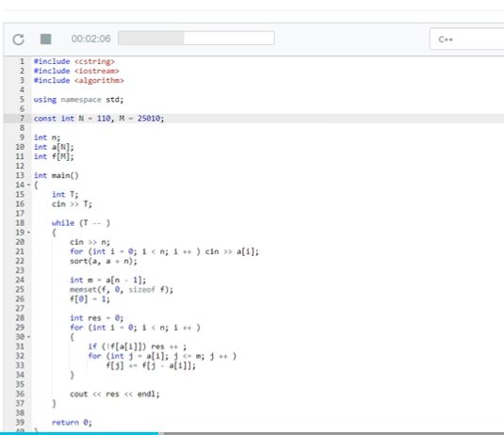Click the blue video progress bar at bottom
This screenshot has width=504, height=435.
[79, 433]
